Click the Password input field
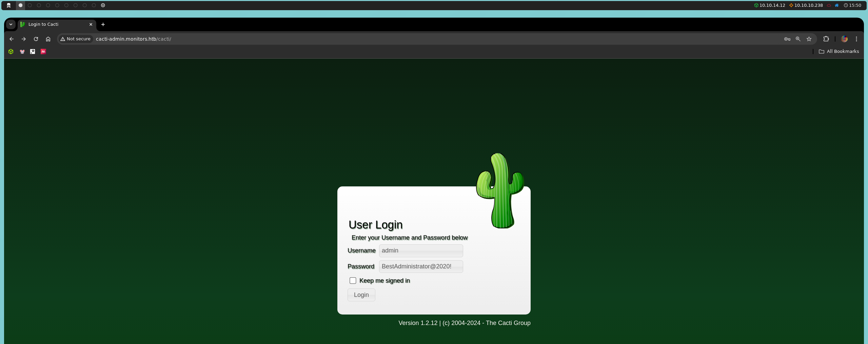The image size is (868, 344). pos(421,267)
